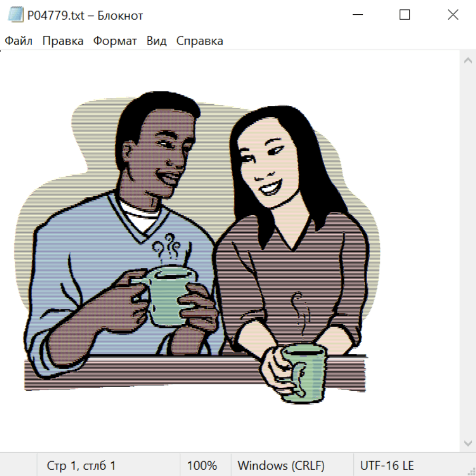Click the man's green coffee mug
Image resolution: width=476 pixels, height=476 pixels.
168,295
